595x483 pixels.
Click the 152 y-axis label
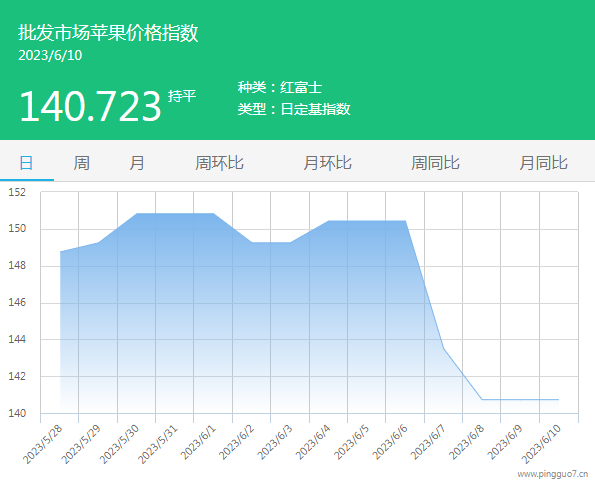click(17, 192)
